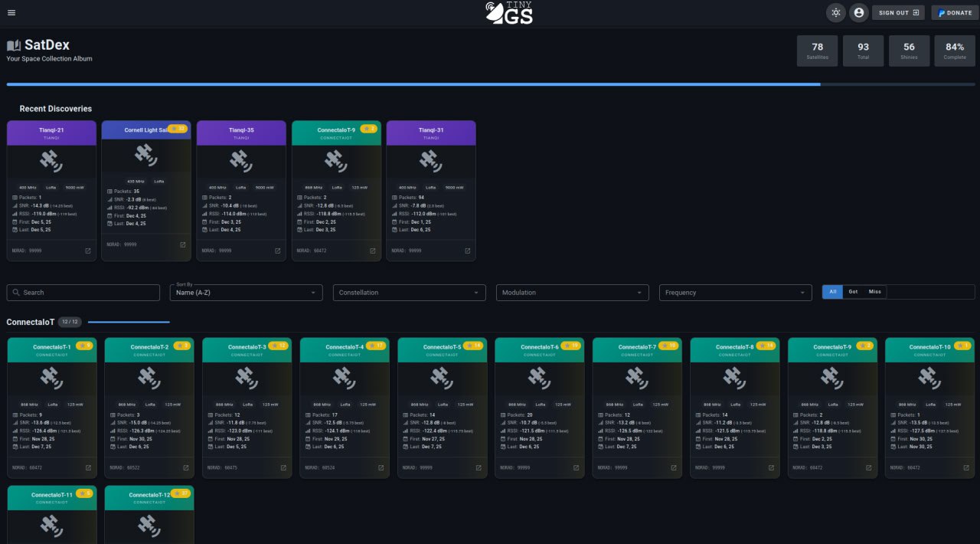Screen dimensions: 980x544
Task: Click the TinyGS logo
Action: (x=508, y=12)
